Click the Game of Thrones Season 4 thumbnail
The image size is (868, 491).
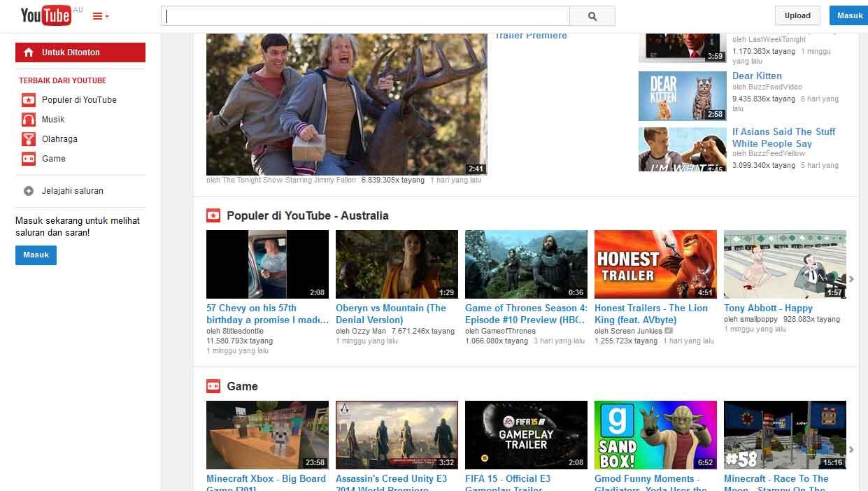[526, 264]
